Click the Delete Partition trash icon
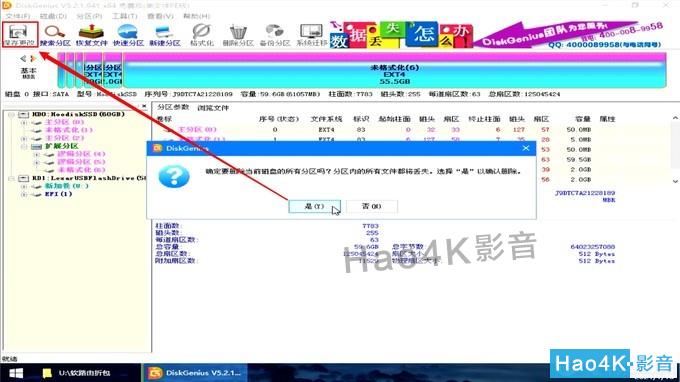 (238, 35)
